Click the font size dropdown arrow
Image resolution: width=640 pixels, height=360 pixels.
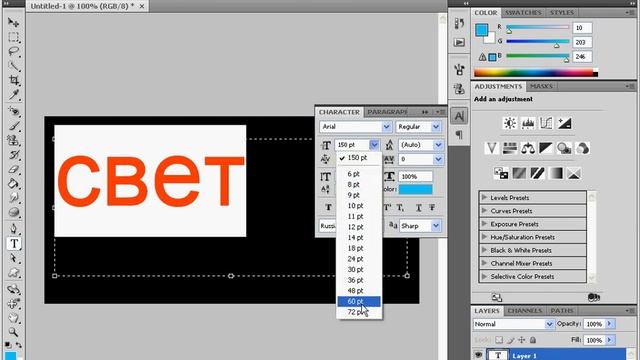[x=374, y=145]
